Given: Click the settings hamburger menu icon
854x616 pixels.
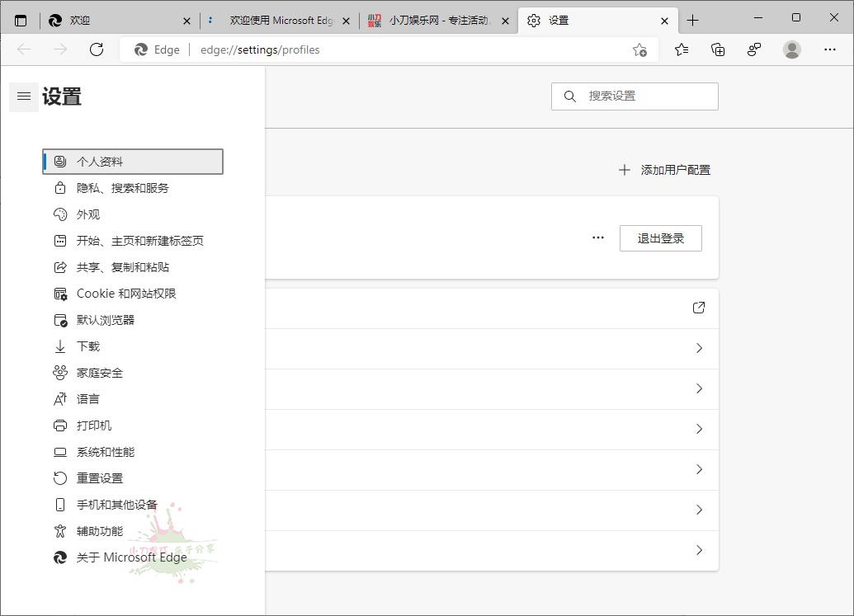Looking at the screenshot, I should [23, 96].
